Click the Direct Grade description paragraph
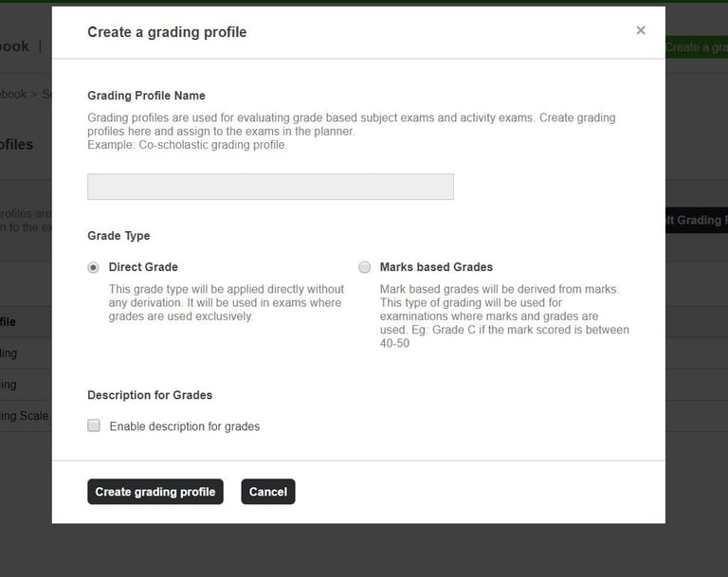This screenshot has width=728, height=577. coord(226,303)
